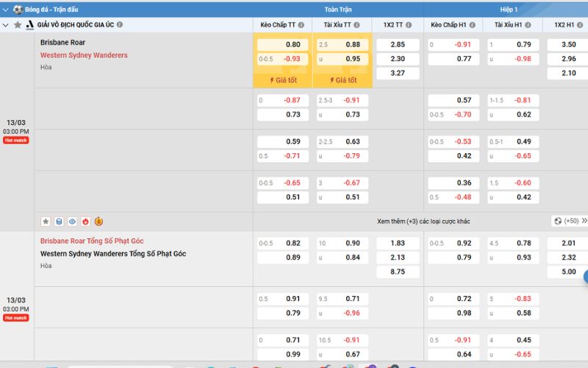Open info icon for Kèo Chấp TT
This screenshot has height=368, width=588.
point(301,25)
